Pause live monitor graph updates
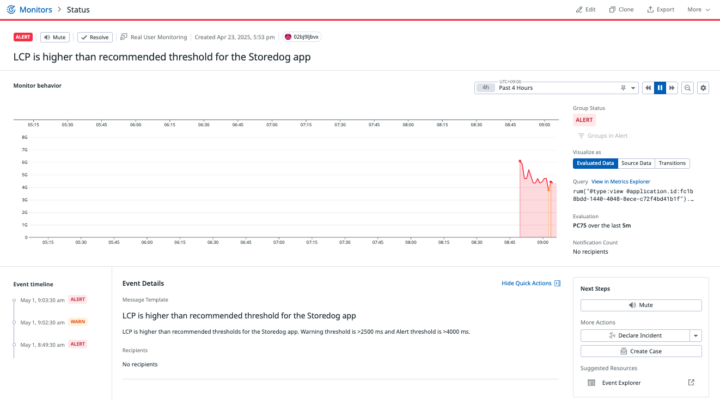Screen dimensions: 720x399 660,88
